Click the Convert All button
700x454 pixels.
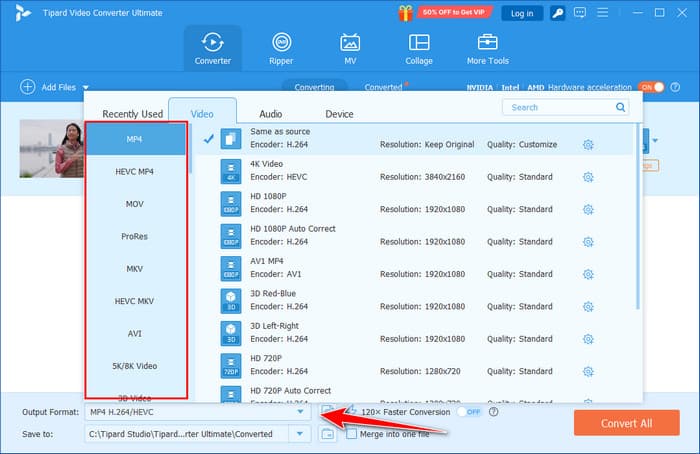tap(626, 423)
